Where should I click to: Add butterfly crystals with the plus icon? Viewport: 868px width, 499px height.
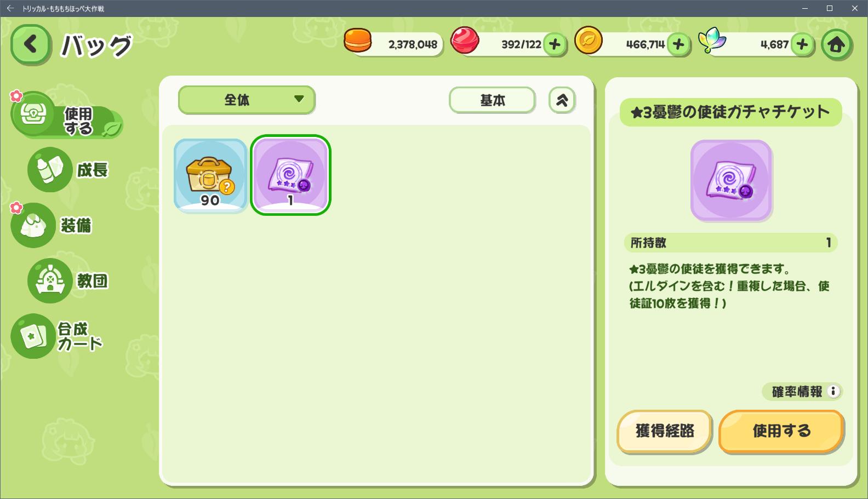pos(802,44)
